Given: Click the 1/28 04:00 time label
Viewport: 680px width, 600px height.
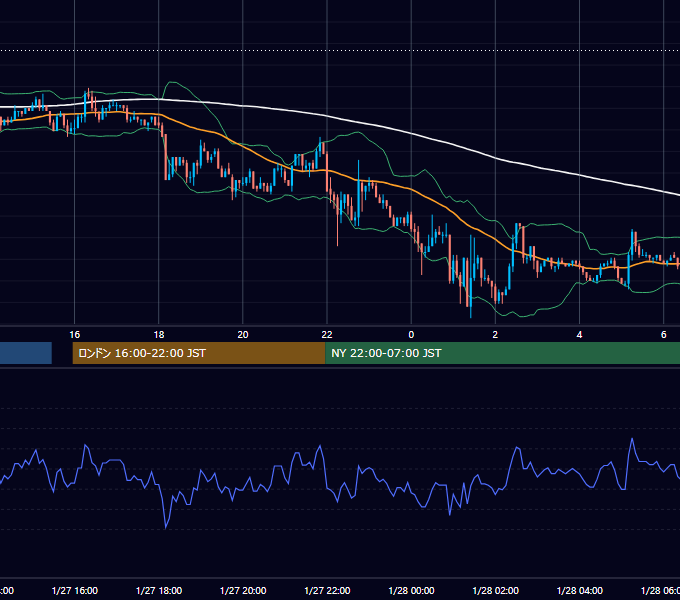Looking at the screenshot, I should pos(579,590).
